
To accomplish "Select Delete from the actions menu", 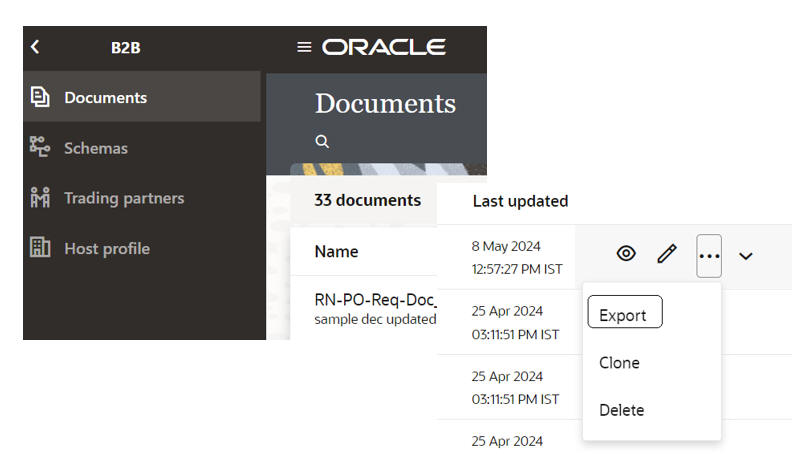I will 621,410.
